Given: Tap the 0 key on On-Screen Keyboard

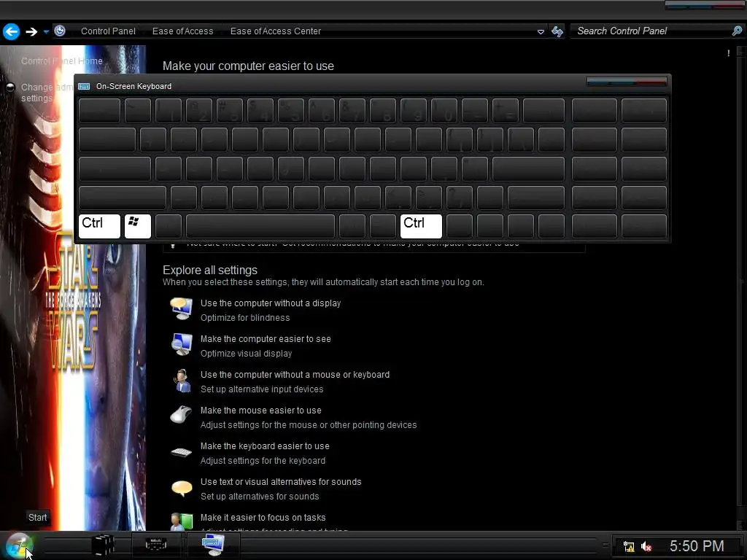Looking at the screenshot, I should coord(444,111).
